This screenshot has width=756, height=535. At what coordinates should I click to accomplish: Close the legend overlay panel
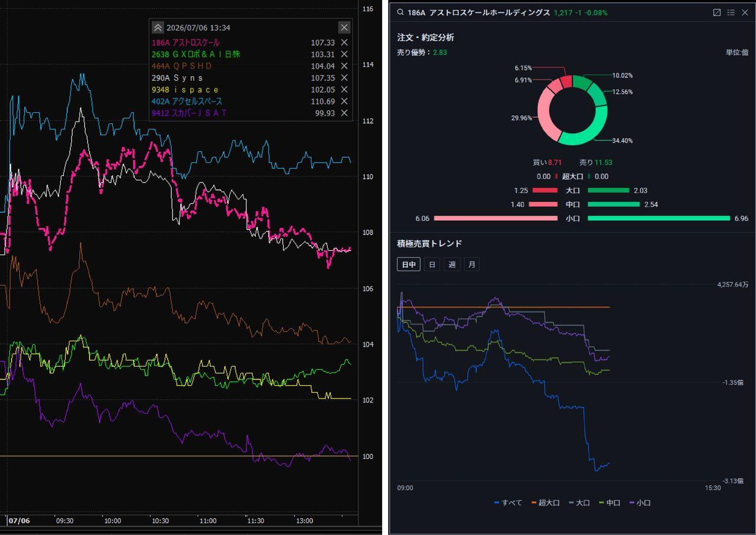(x=344, y=28)
